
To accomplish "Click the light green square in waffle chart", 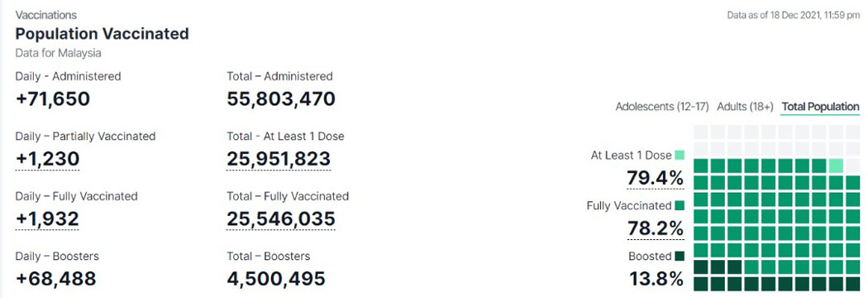I will (x=836, y=166).
